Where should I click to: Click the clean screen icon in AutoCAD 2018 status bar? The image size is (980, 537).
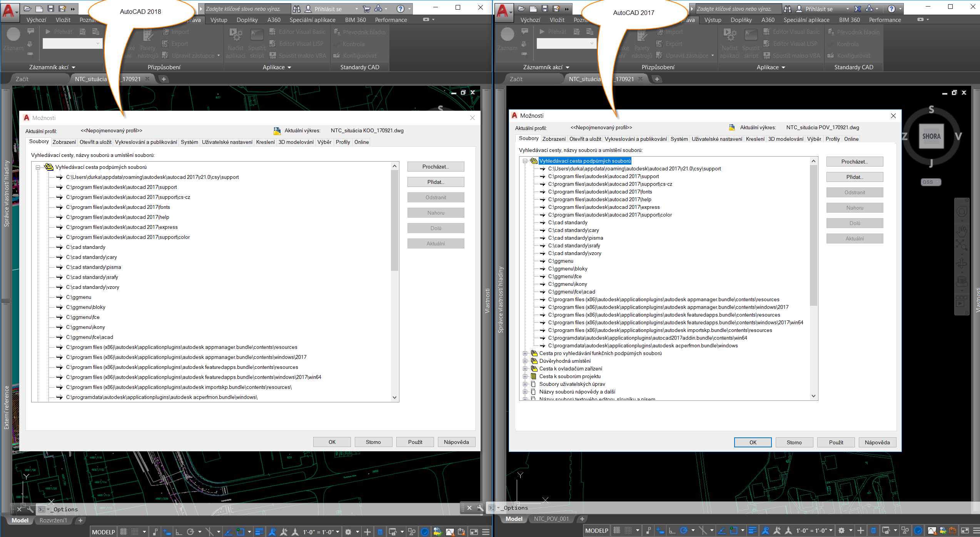[474, 532]
